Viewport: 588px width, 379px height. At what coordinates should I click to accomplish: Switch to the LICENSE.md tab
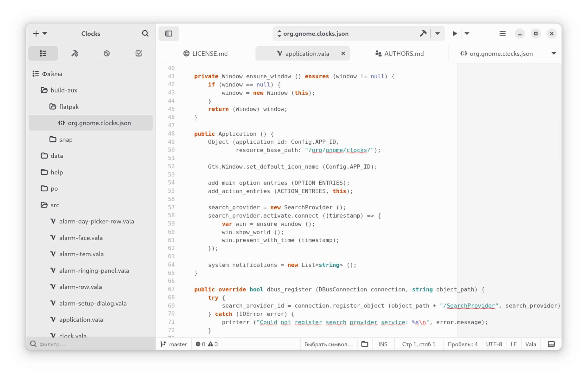[205, 54]
